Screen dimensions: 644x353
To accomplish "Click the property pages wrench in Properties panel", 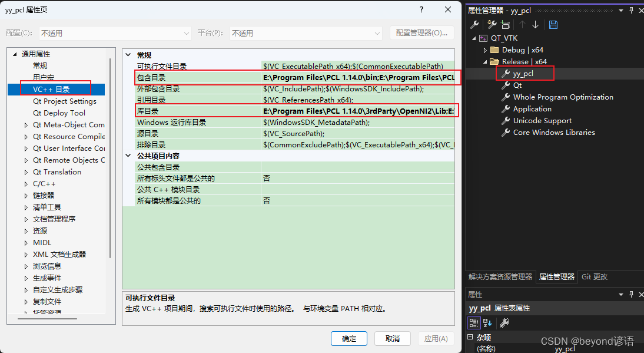I will point(504,322).
